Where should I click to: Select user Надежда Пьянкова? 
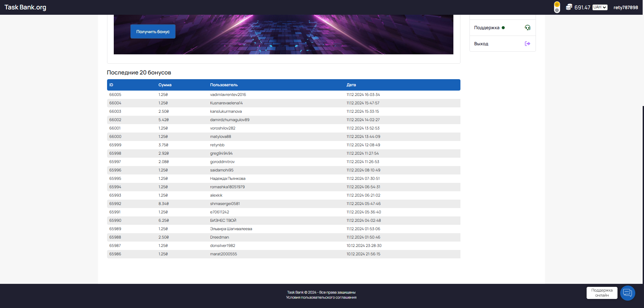[x=228, y=178]
